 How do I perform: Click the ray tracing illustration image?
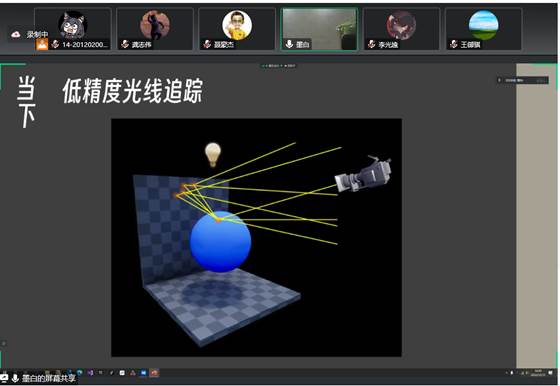256,237
